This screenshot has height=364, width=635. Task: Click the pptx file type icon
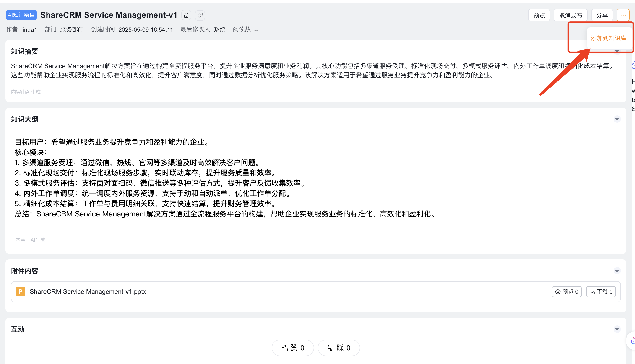coord(21,292)
